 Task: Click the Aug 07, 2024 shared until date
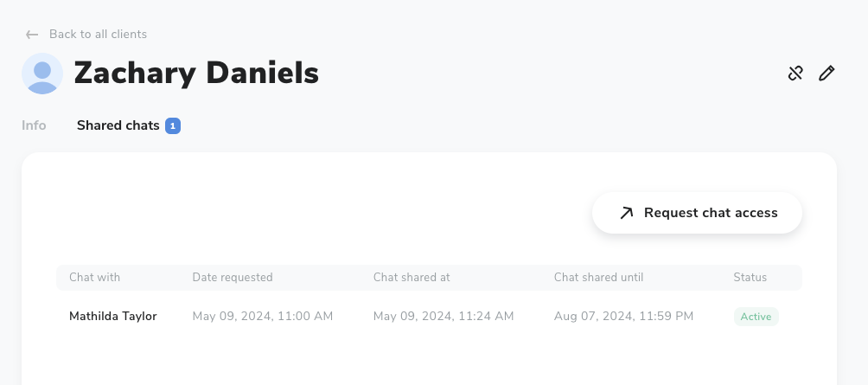tap(624, 317)
